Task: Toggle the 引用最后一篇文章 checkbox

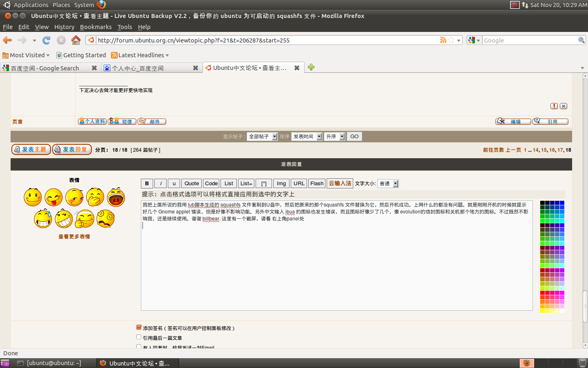Action: pos(139,337)
